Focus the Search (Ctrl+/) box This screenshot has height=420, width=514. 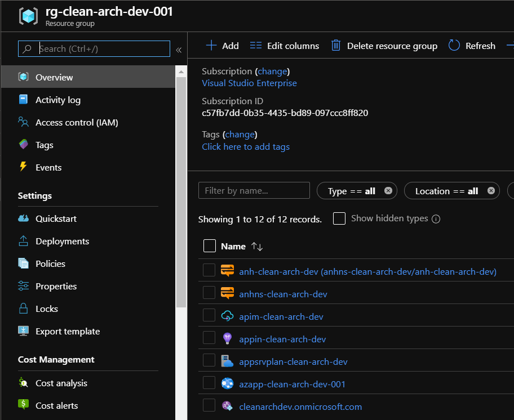pos(94,49)
